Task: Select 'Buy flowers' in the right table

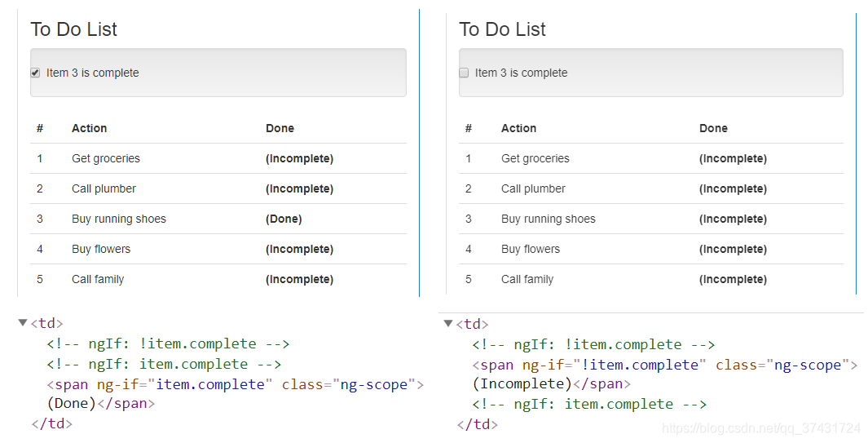Action: coord(531,249)
